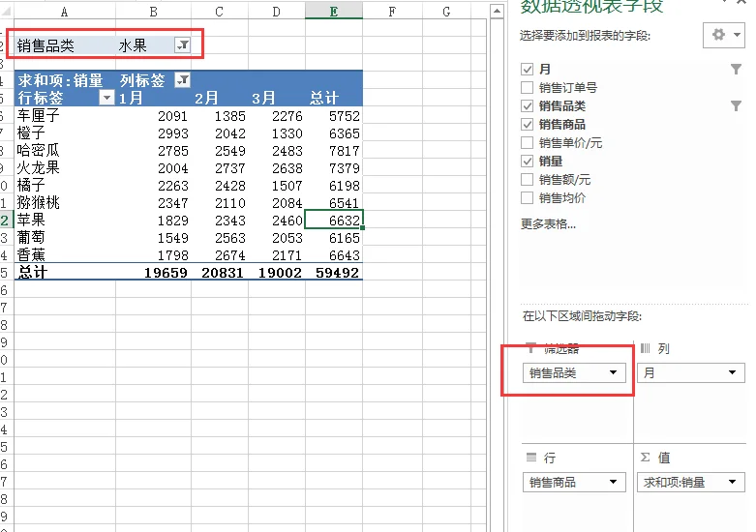756x532 pixels.
Task: Select the 2月 column header cell
Action: point(220,98)
